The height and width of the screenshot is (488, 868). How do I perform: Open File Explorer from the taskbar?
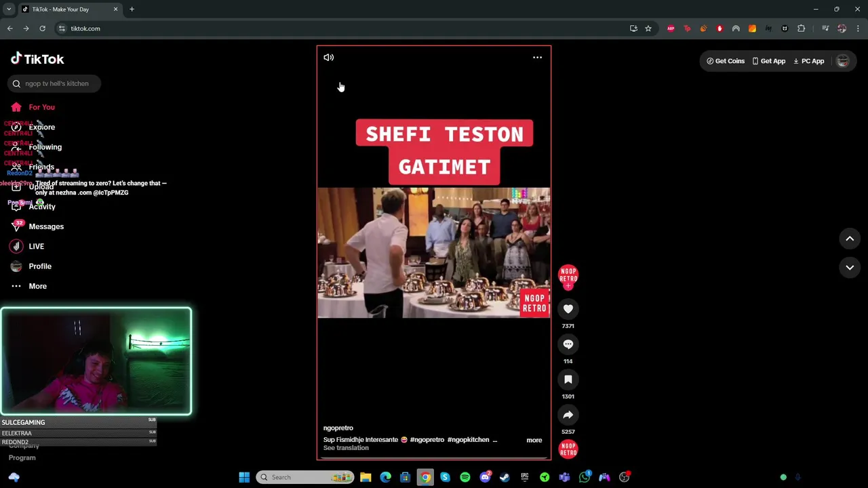tap(366, 477)
